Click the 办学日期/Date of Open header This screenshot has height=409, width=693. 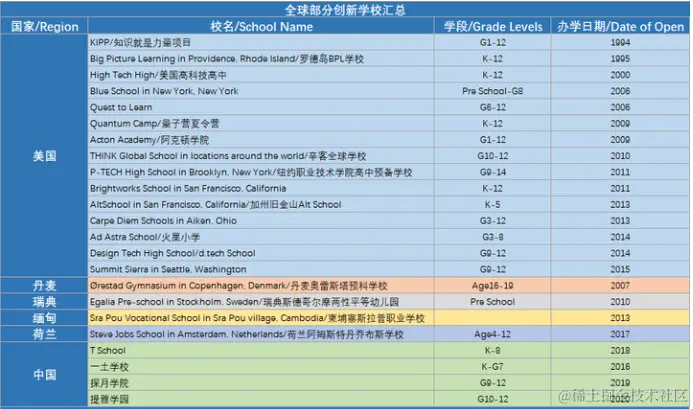620,27
